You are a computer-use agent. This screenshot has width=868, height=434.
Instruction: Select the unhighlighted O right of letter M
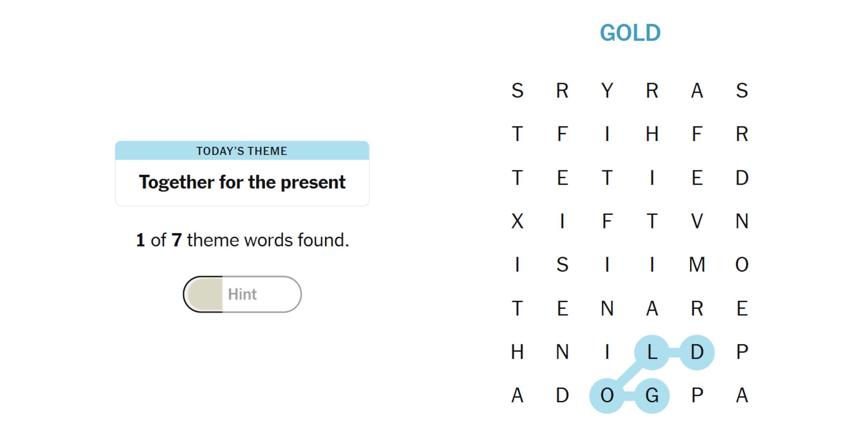(x=742, y=264)
